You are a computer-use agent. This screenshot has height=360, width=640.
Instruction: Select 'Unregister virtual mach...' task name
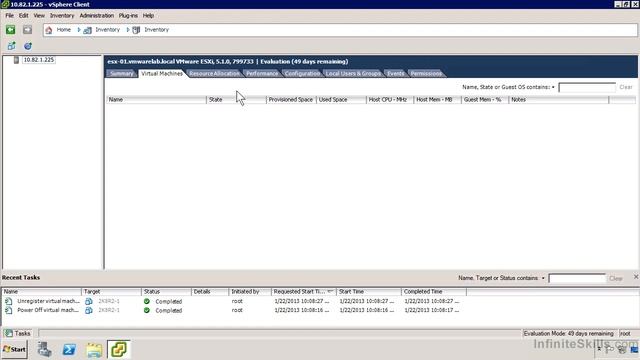click(48, 301)
